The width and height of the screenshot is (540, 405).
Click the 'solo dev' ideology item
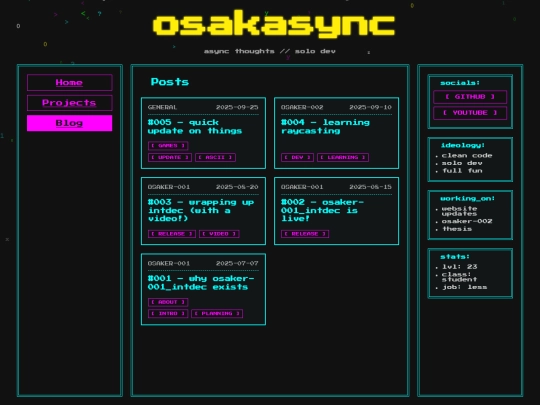pos(462,163)
